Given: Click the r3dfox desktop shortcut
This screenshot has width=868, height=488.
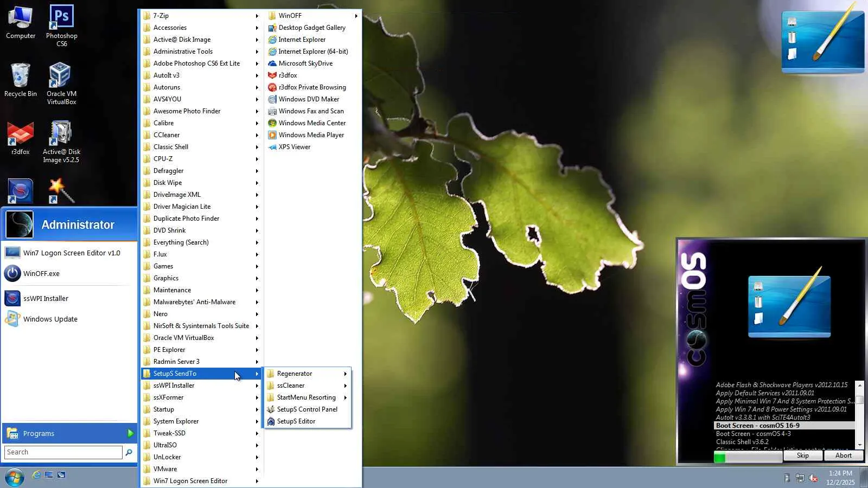Looking at the screenshot, I should [x=21, y=138].
